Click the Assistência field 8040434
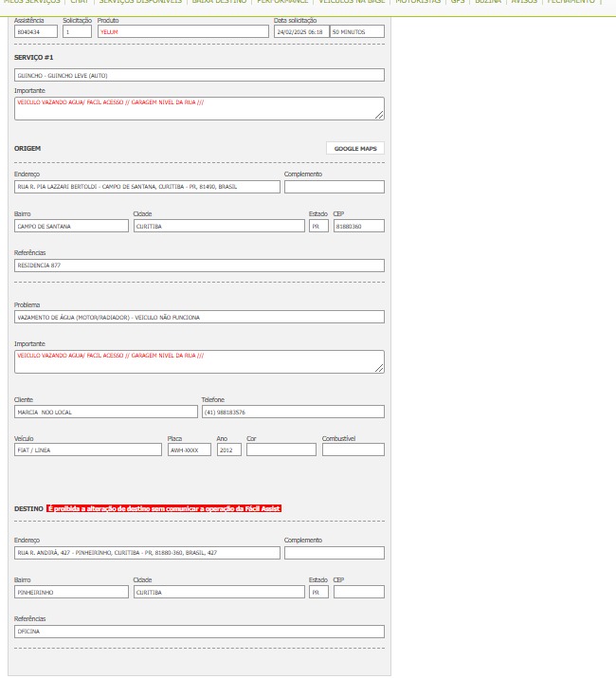 [x=35, y=31]
